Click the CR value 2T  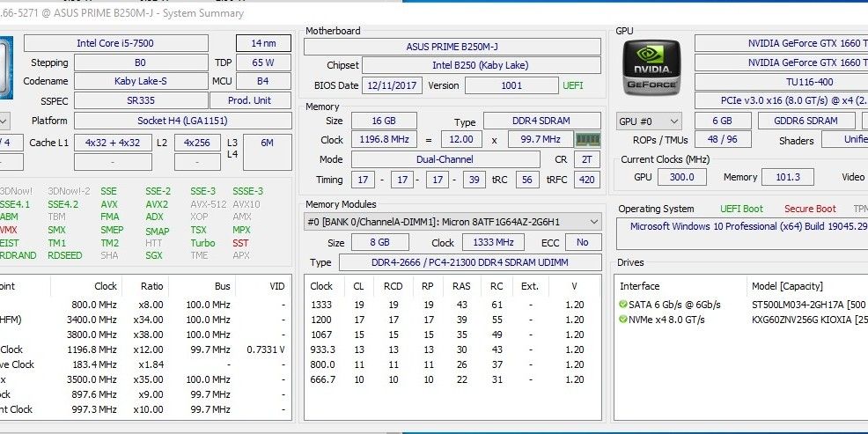pyautogui.click(x=587, y=159)
